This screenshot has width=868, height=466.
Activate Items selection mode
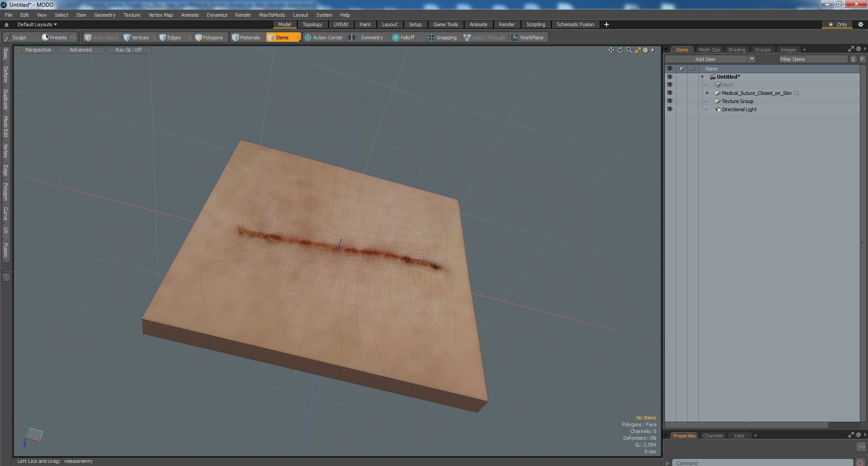(283, 38)
